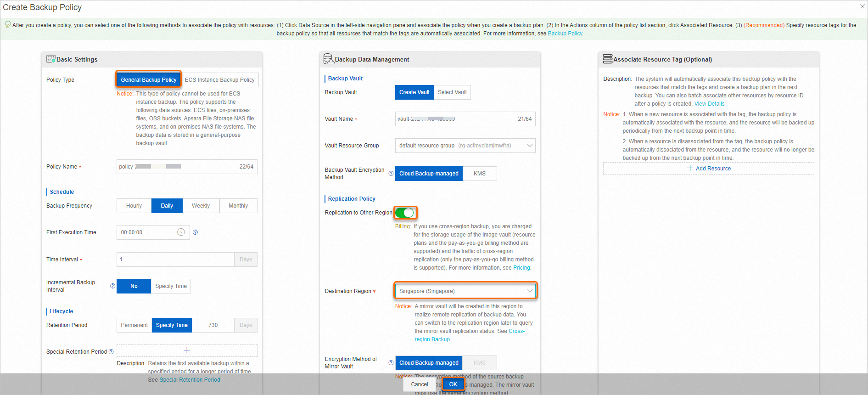The height and width of the screenshot is (395, 868).
Task: Click the Days unit next to Retention Period
Action: [x=246, y=325]
